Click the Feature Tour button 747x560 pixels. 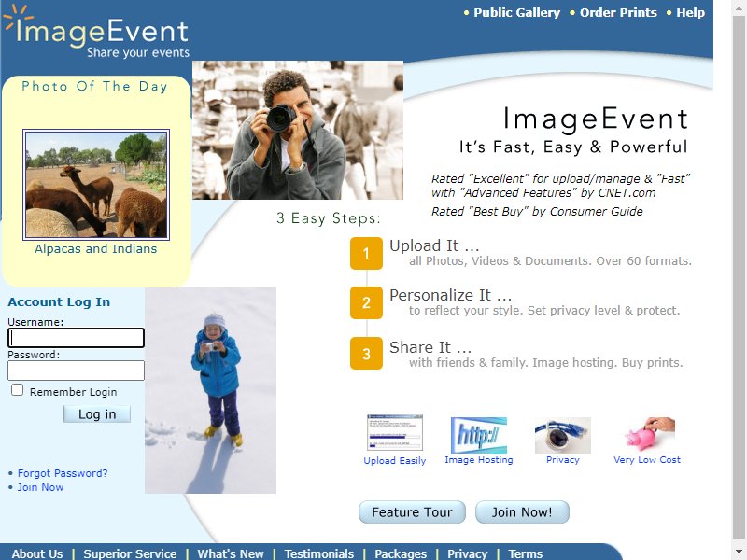[412, 511]
